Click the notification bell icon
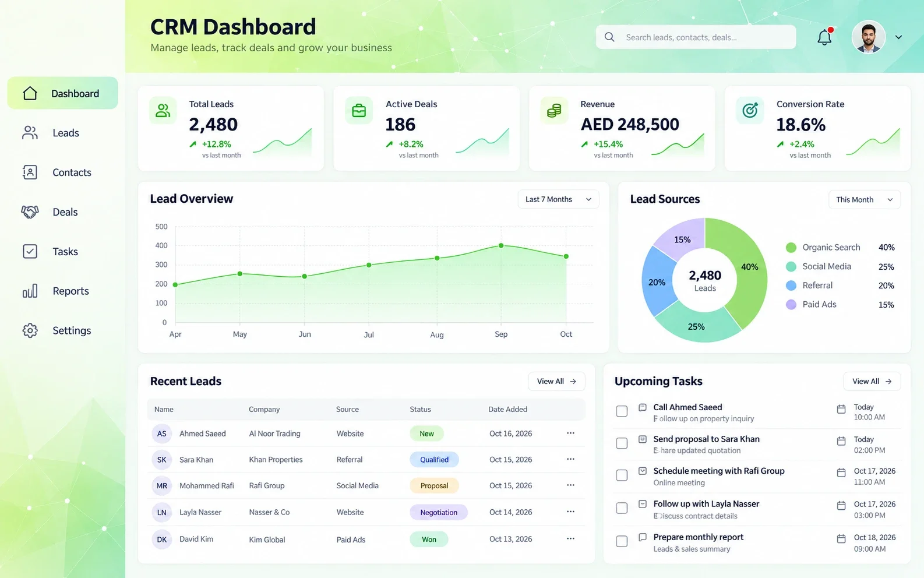This screenshot has height=578, width=924. click(x=824, y=37)
